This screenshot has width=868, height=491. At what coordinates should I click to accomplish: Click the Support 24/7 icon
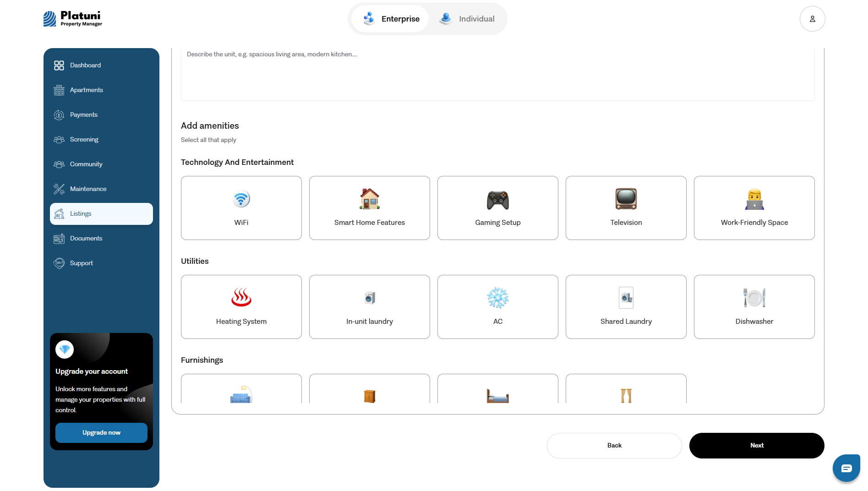click(x=59, y=263)
